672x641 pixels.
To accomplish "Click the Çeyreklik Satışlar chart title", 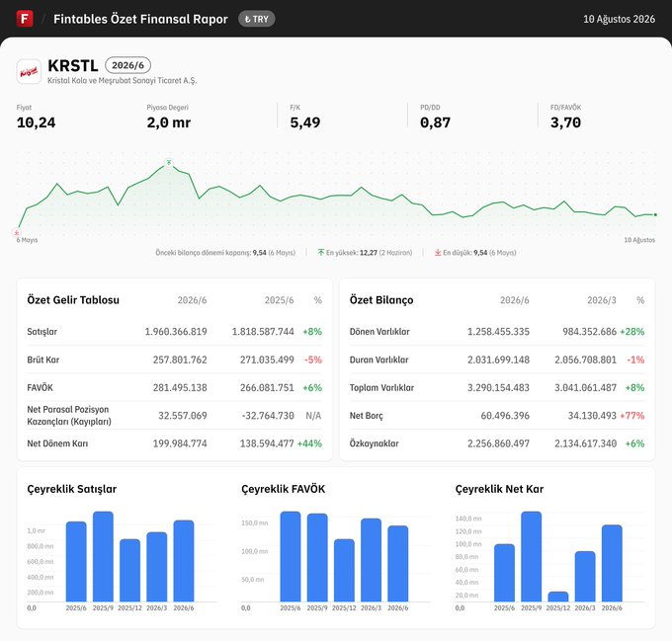I will pos(71,489).
